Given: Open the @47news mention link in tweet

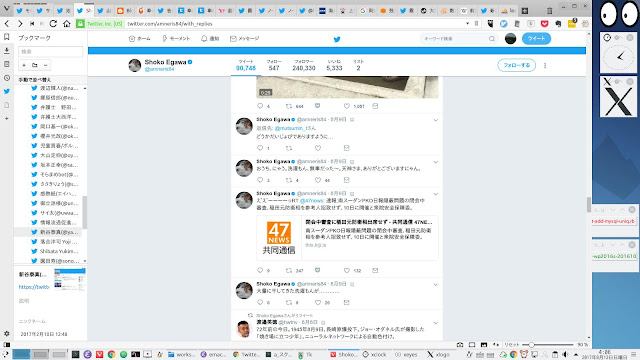Looking at the screenshot, I should point(311,201).
